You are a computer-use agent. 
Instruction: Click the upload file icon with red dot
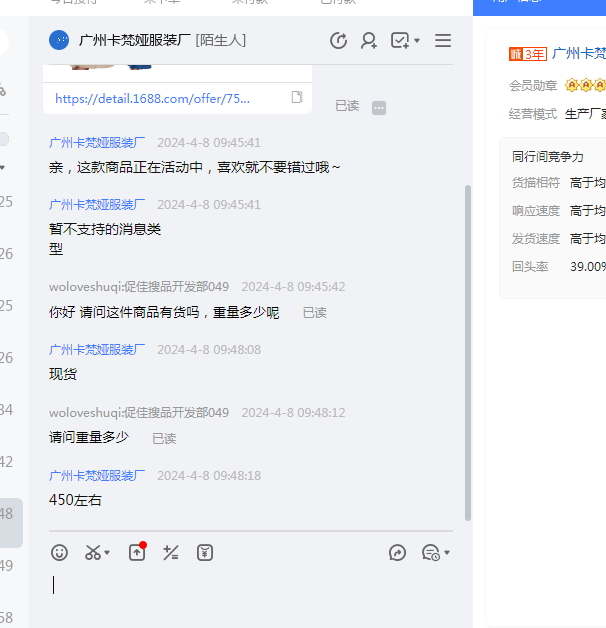pyautogui.click(x=137, y=552)
